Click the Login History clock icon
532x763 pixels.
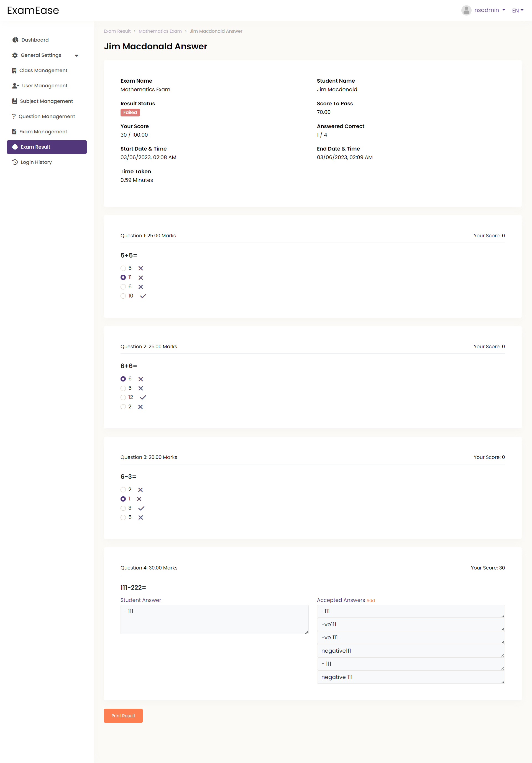15,162
